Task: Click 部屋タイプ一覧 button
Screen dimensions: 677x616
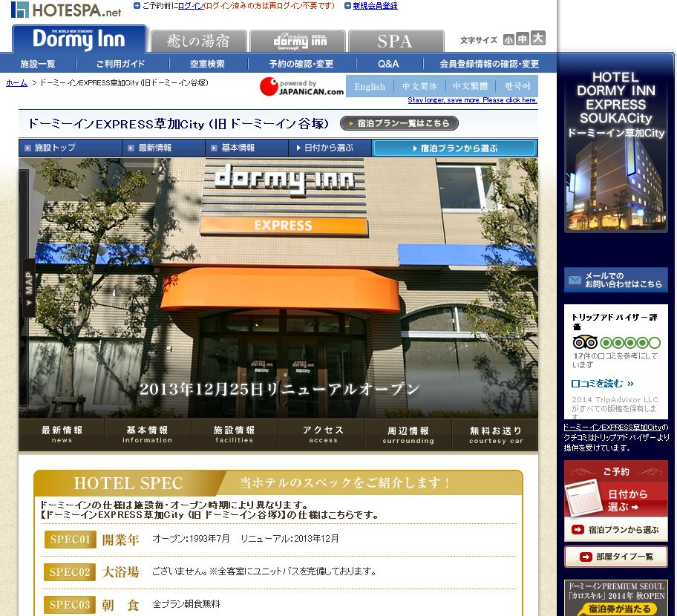Action: click(x=615, y=557)
